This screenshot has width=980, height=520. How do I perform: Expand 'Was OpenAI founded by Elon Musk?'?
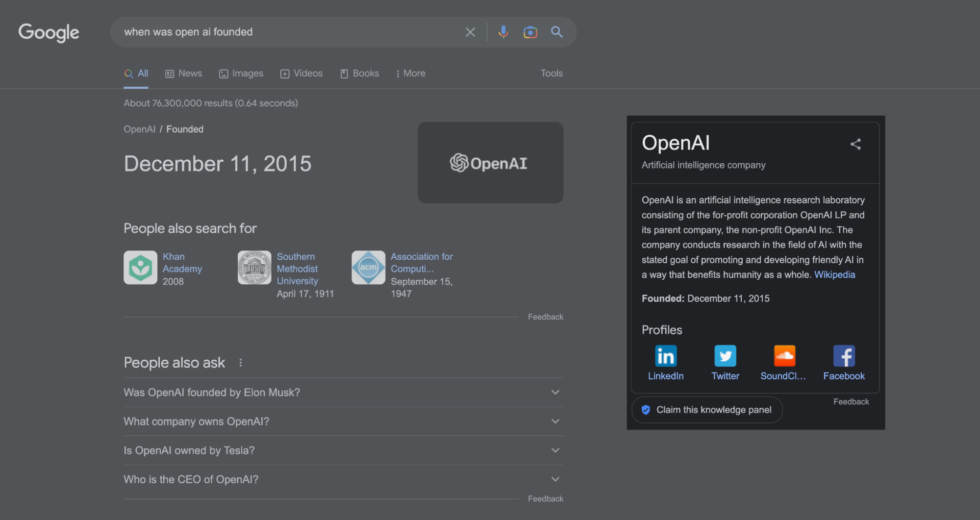click(x=555, y=392)
